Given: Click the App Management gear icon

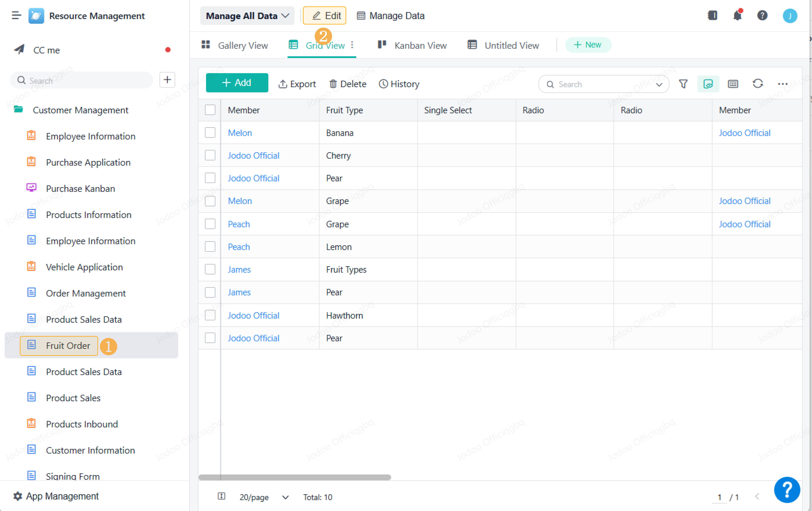Looking at the screenshot, I should pyautogui.click(x=18, y=496).
